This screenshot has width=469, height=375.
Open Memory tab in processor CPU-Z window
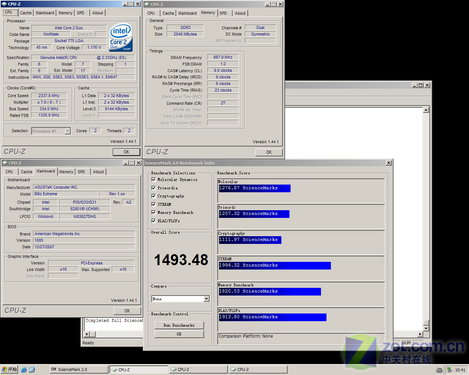65,13
